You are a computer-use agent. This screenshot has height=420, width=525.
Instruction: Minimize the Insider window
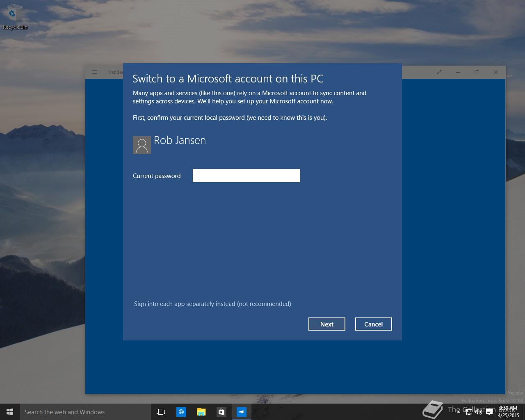pos(458,72)
